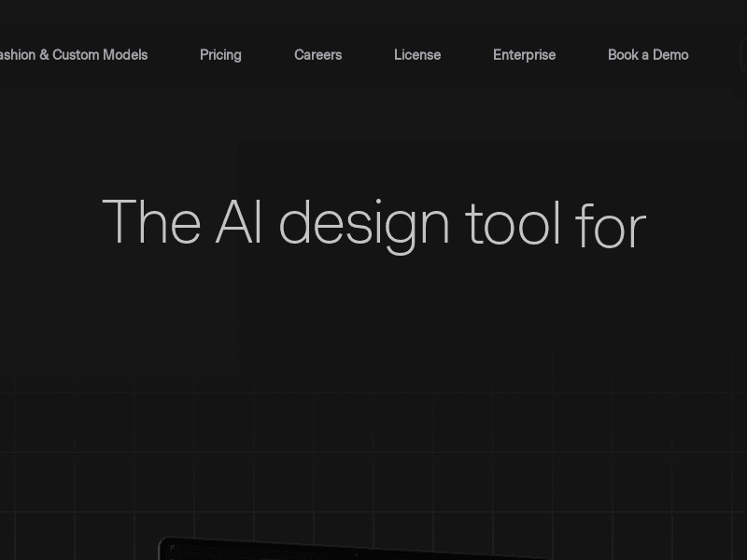The width and height of the screenshot is (747, 560).
Task: Go to the Enterprise section
Action: [524, 55]
